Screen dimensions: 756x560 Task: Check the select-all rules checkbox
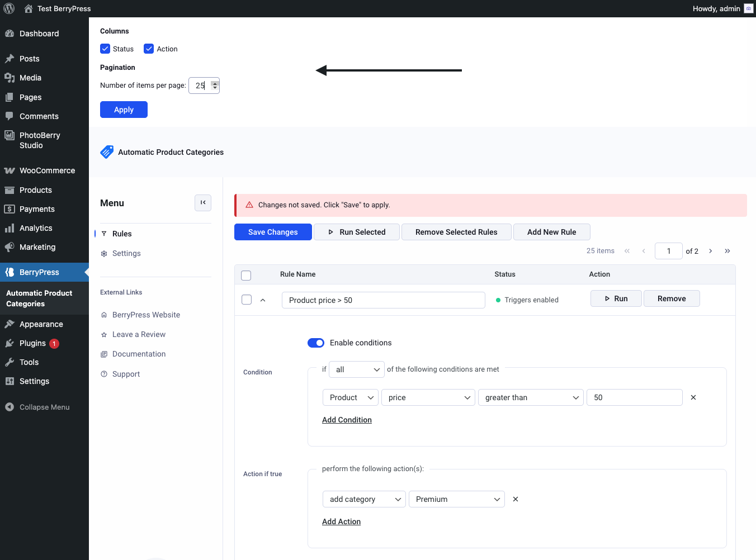[x=246, y=275]
